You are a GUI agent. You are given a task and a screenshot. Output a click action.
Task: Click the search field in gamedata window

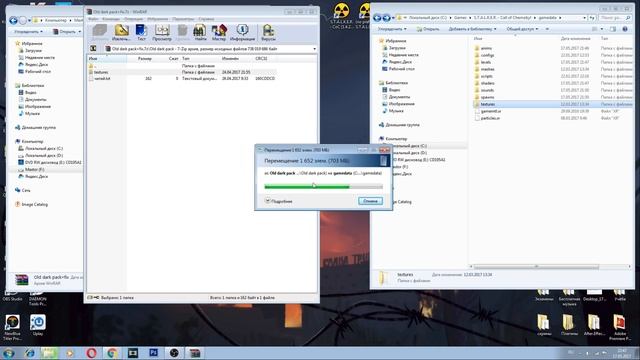click(x=616, y=18)
